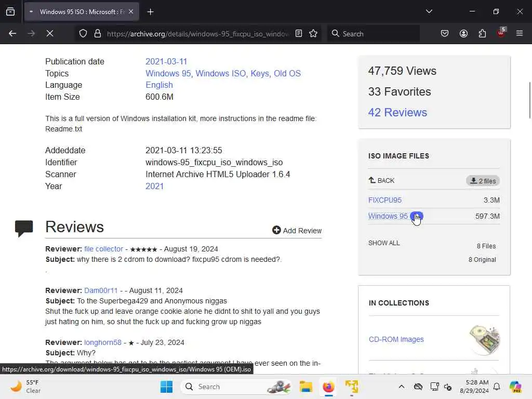
Task: Open the Windows ISO topic link
Action: [220, 73]
